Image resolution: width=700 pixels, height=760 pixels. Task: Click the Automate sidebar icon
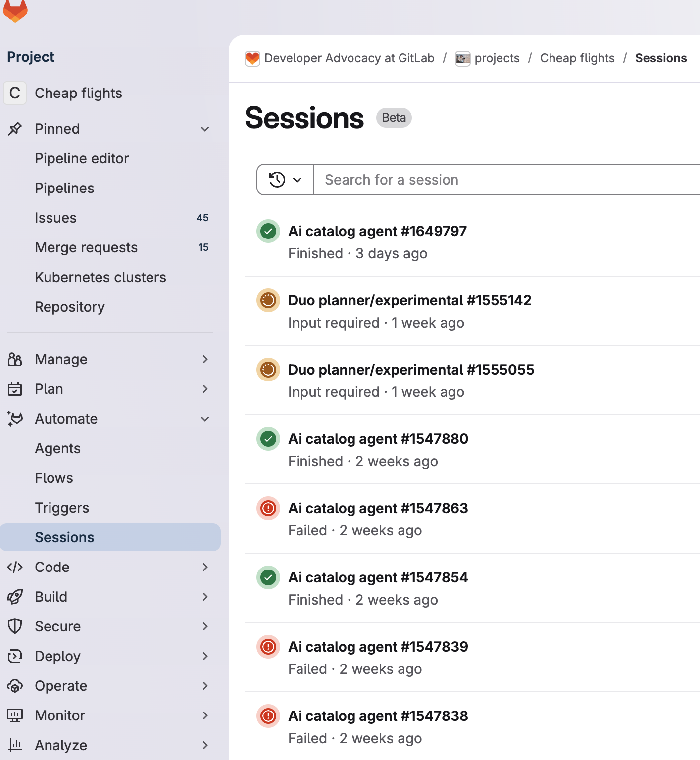point(15,419)
